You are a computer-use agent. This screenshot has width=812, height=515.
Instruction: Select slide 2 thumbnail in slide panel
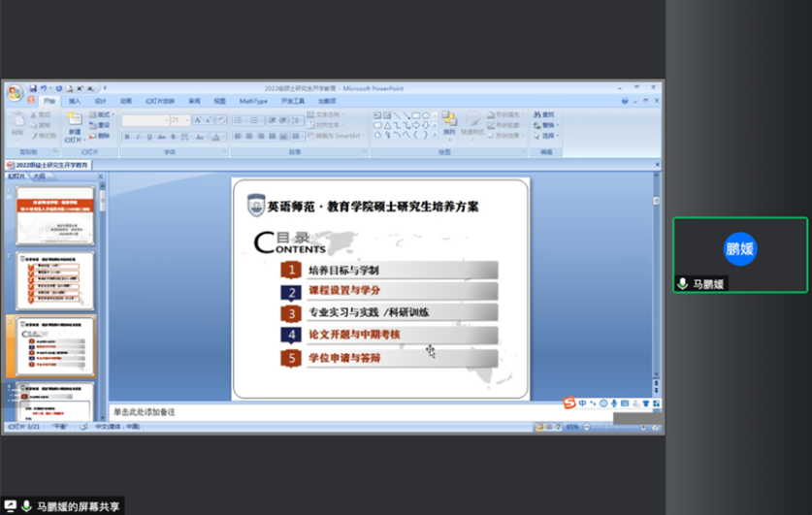pos(55,280)
